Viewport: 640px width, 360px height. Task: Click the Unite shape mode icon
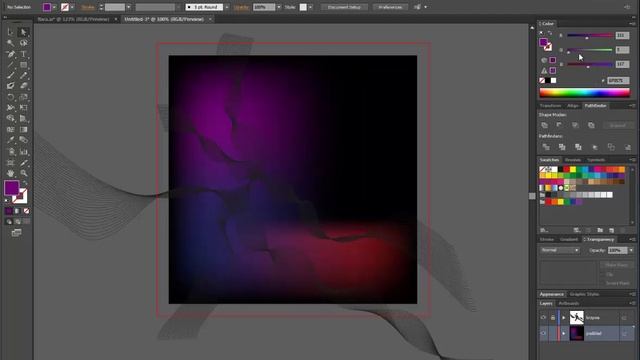(544, 125)
